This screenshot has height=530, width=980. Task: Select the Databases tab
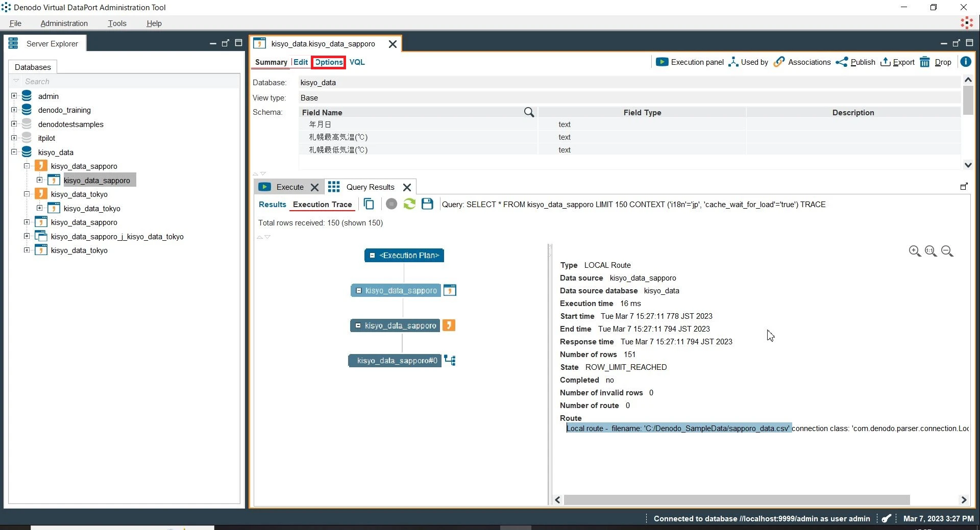(x=33, y=67)
